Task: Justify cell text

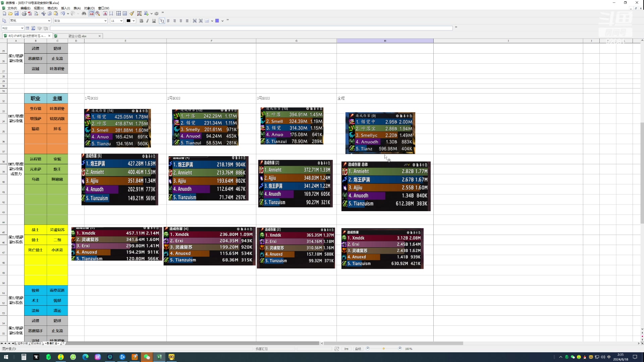Action: [x=187, y=21]
